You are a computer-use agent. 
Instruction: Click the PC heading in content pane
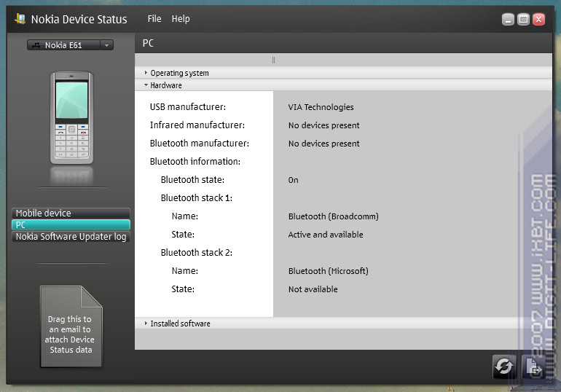coord(148,43)
